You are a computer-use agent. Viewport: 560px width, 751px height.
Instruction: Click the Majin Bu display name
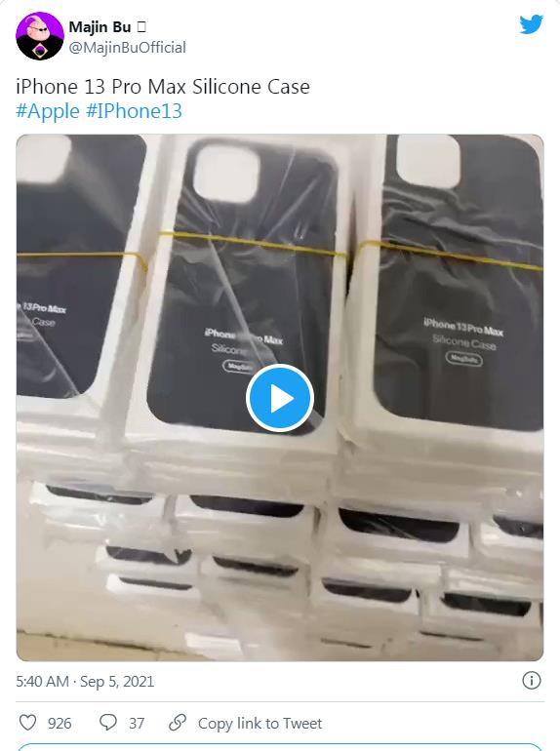coord(100,27)
